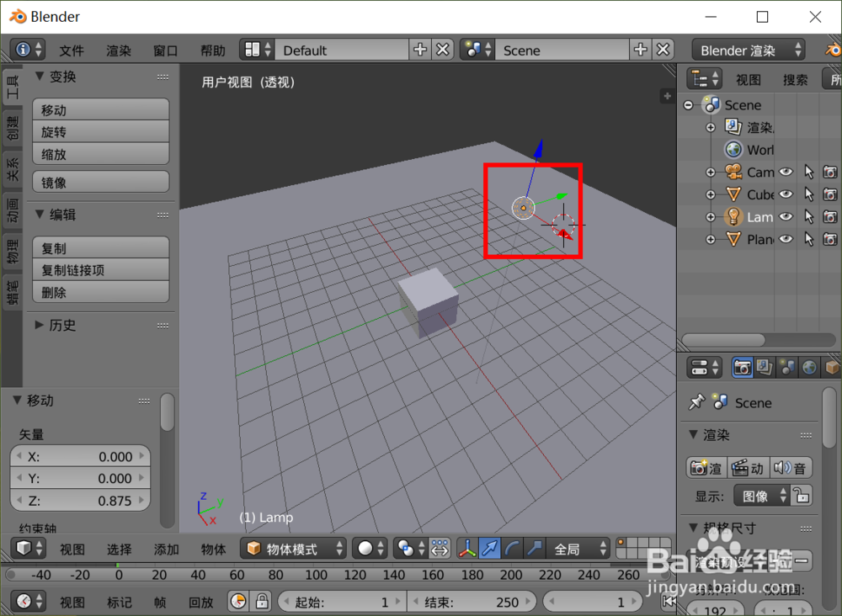The width and height of the screenshot is (842, 616).
Task: Edit the Y vector value field
Action: click(80, 478)
